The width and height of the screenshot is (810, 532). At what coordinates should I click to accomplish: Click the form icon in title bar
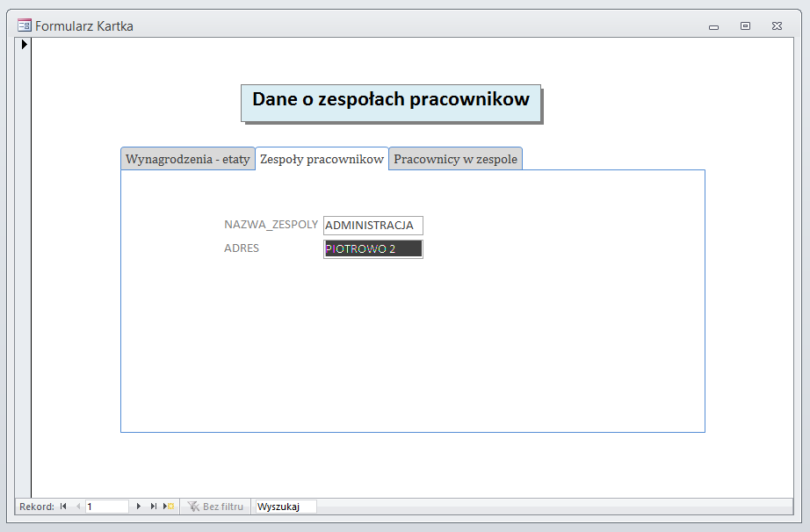coord(25,26)
